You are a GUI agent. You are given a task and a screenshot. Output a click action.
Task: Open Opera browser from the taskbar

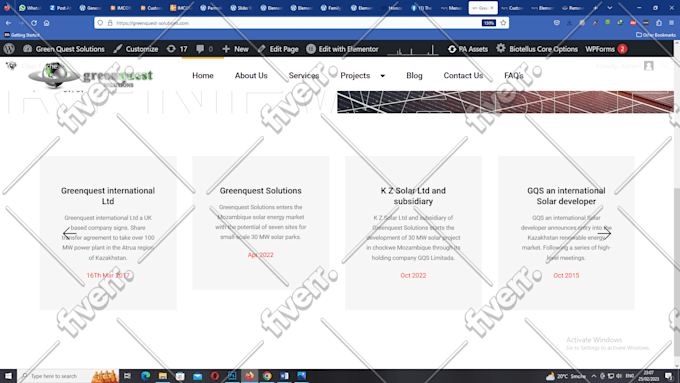click(215, 376)
